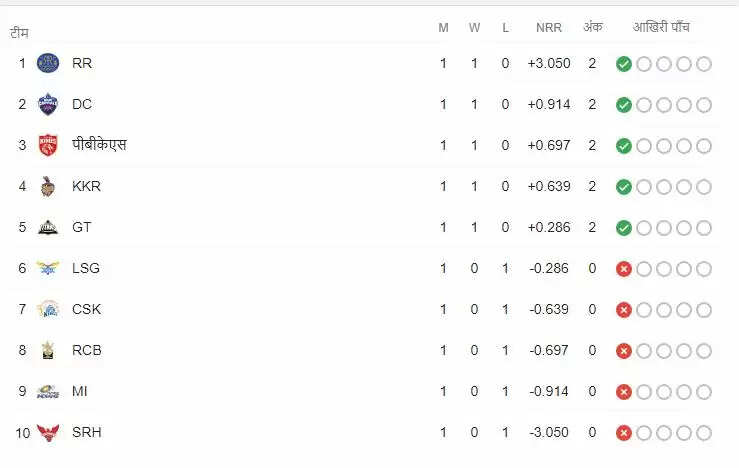Click the KKR team logo

pyautogui.click(x=48, y=186)
